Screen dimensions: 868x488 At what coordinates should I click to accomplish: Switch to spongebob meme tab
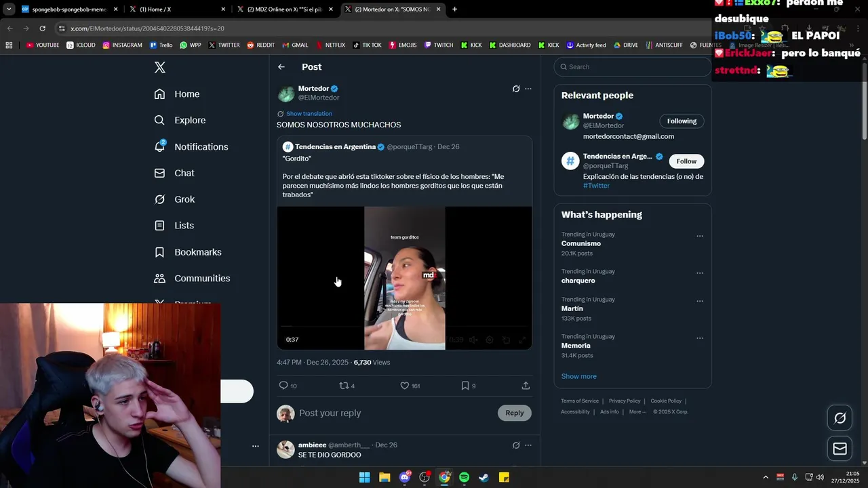[x=69, y=9]
